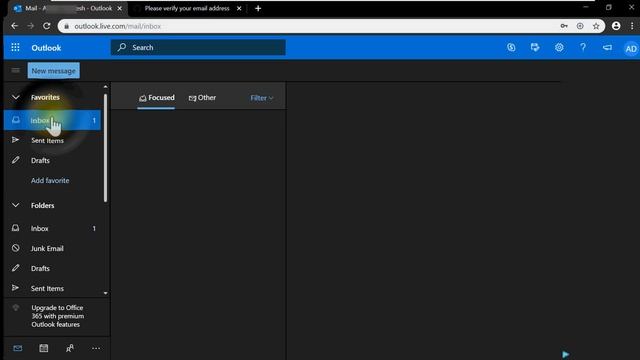The height and width of the screenshot is (360, 640).
Task: Open the Chrome three-dot menu
Action: 632,26
